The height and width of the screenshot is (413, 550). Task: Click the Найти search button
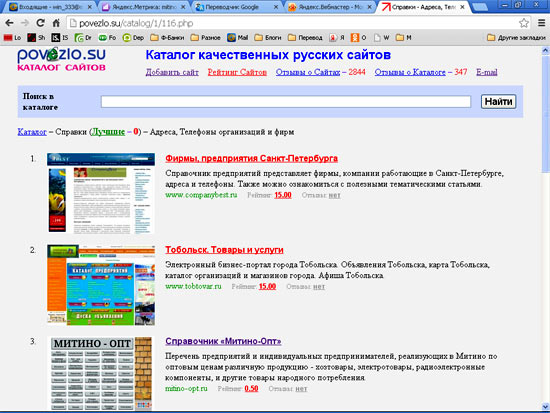pos(498,102)
